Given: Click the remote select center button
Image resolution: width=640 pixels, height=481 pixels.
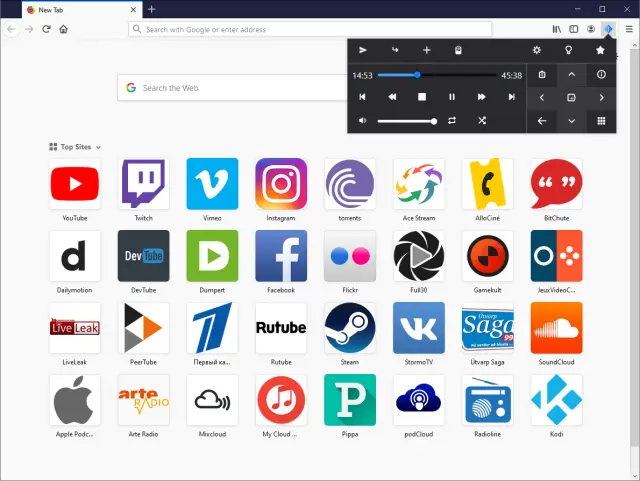Looking at the screenshot, I should click(571, 98).
